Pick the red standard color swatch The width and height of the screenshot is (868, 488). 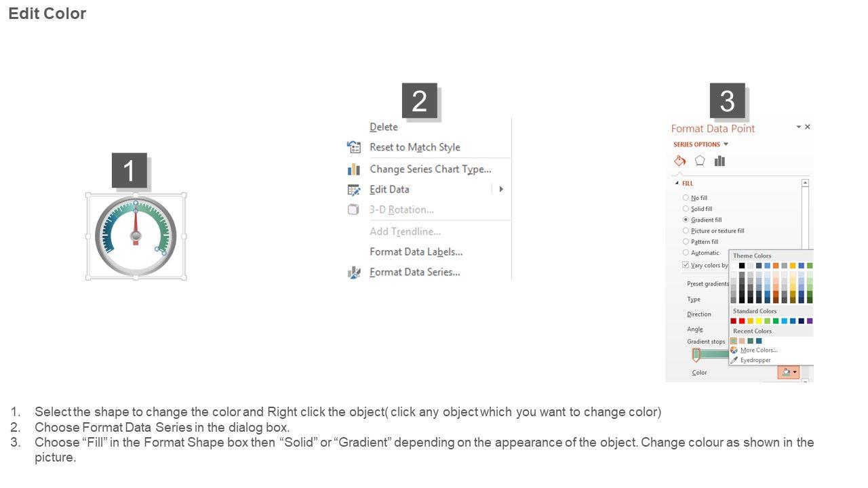click(742, 321)
